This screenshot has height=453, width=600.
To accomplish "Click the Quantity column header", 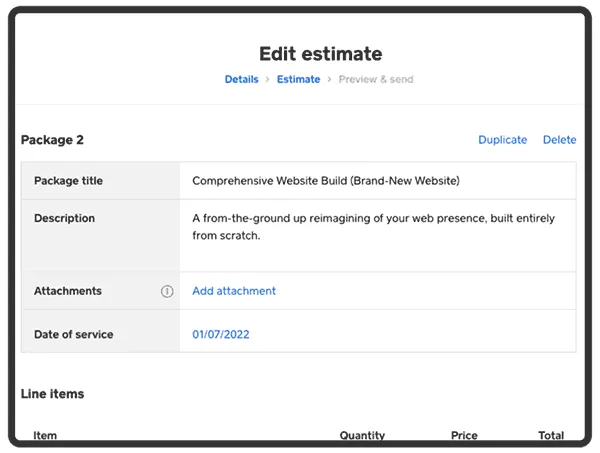I will [362, 435].
